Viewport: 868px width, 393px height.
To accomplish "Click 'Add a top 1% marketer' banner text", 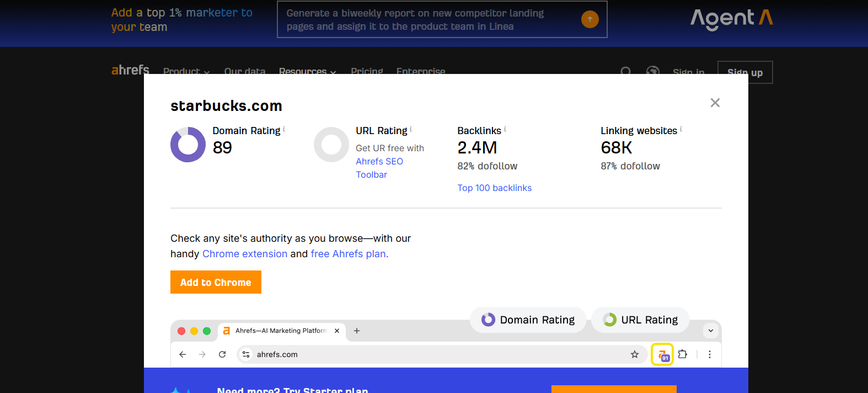I will tap(182, 19).
